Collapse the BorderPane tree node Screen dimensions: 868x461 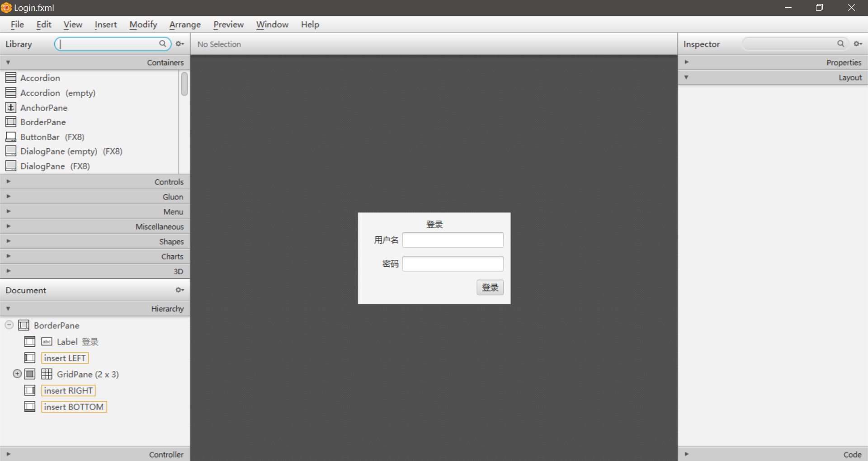(9, 325)
